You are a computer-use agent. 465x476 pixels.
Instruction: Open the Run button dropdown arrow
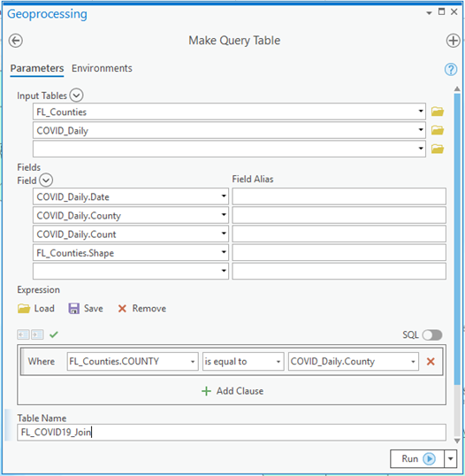[x=451, y=458]
